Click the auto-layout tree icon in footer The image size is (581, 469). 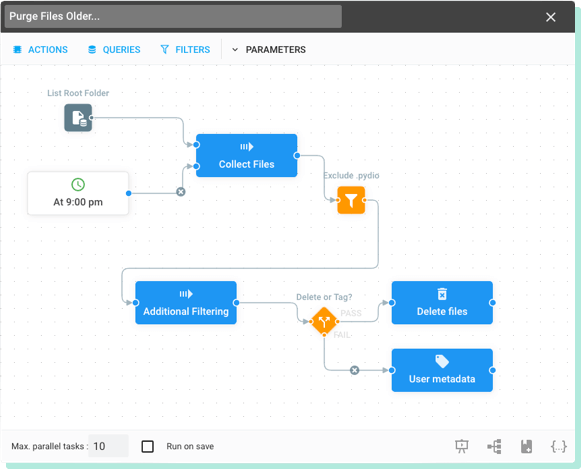pyautogui.click(x=494, y=446)
